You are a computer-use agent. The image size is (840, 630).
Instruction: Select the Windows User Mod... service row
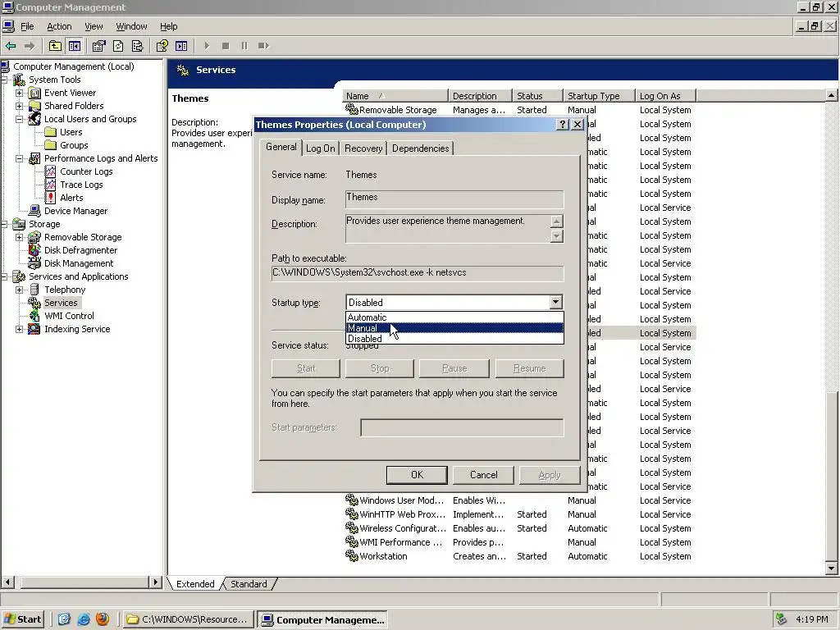(520, 500)
